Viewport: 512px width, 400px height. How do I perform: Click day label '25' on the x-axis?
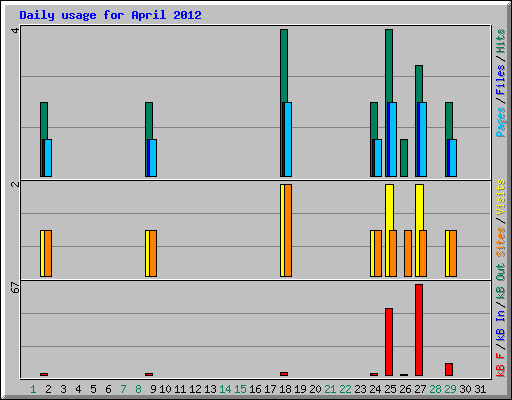pyautogui.click(x=390, y=389)
